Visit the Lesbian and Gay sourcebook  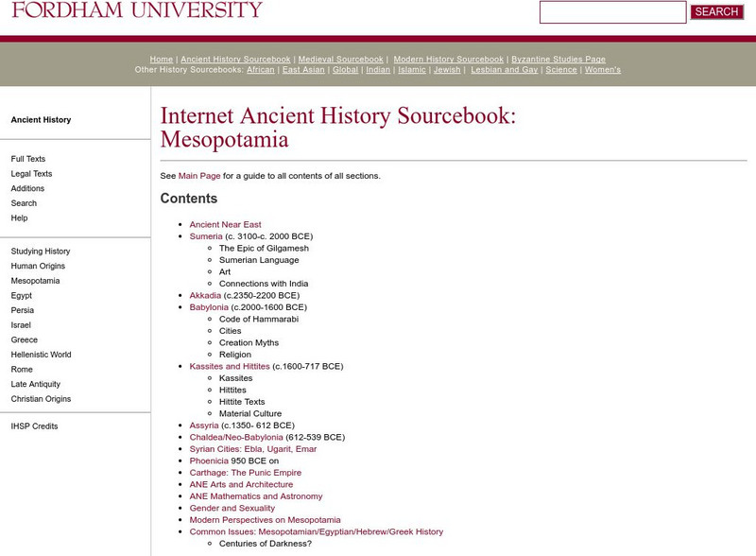[x=505, y=68]
